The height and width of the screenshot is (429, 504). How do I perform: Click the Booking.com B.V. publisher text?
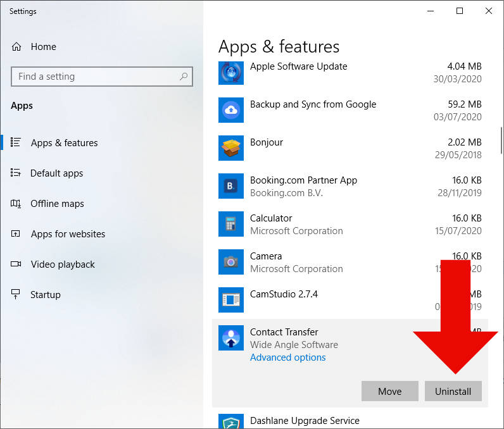coord(286,193)
